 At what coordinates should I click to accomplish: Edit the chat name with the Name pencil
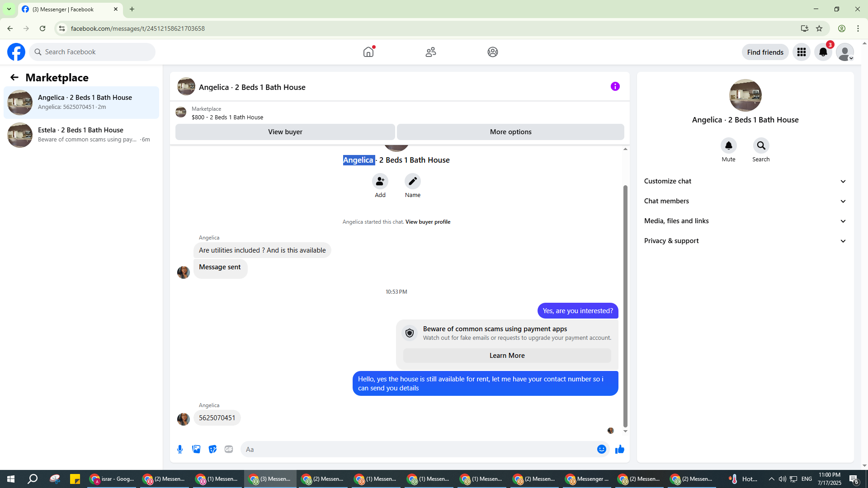413,181
